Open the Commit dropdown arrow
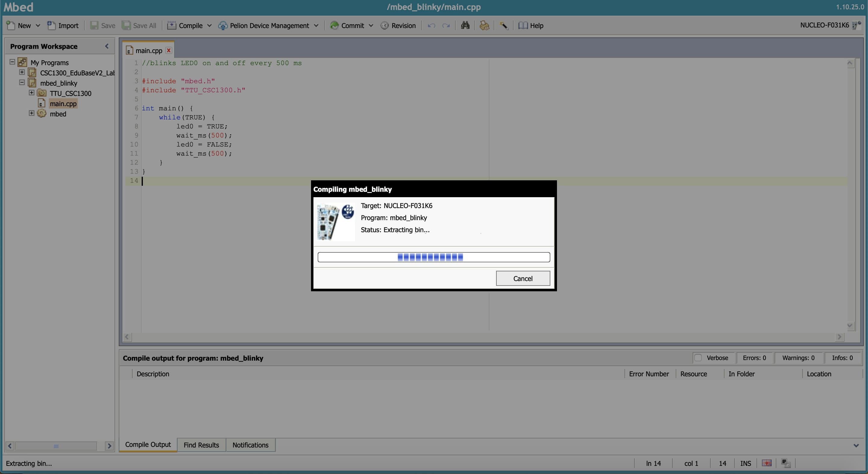The height and width of the screenshot is (474, 868). pyautogui.click(x=371, y=25)
